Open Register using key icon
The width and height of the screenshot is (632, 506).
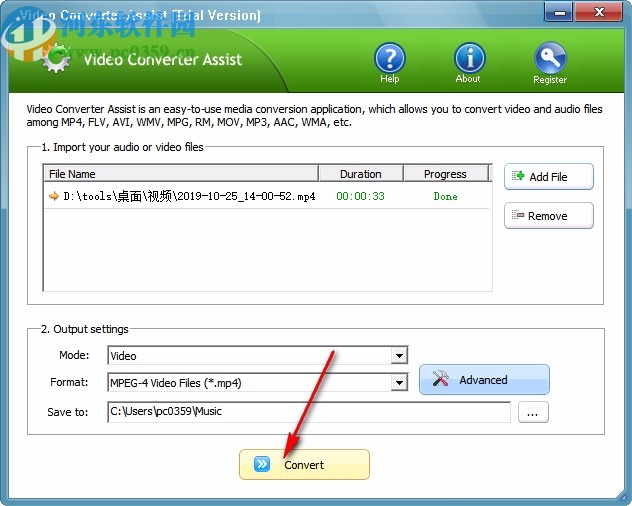(550, 58)
